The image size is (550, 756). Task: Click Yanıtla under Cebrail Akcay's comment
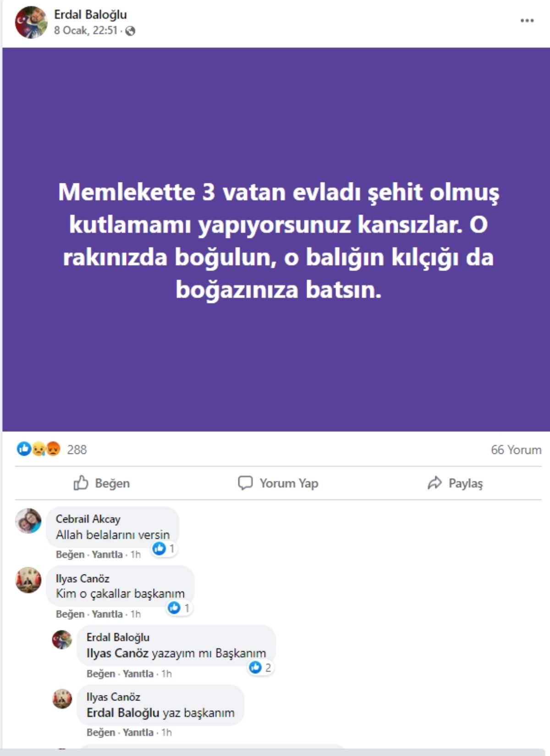point(107,554)
